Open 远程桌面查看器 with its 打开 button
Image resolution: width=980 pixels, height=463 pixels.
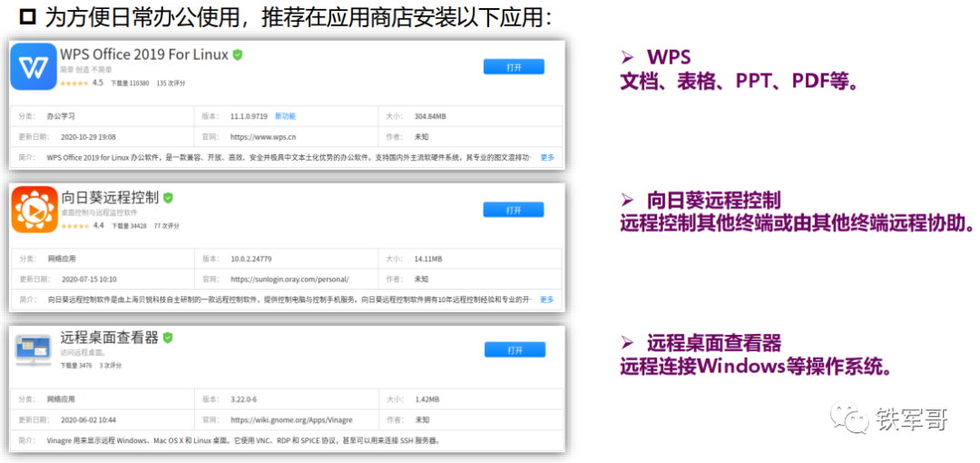(515, 350)
